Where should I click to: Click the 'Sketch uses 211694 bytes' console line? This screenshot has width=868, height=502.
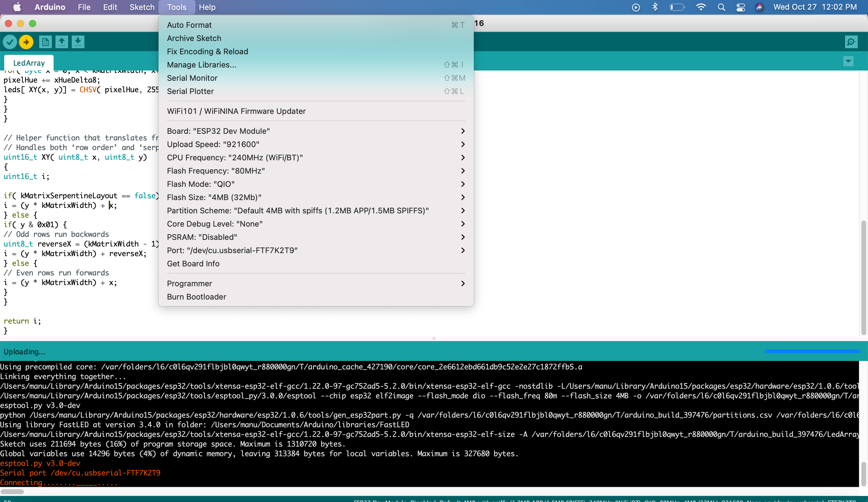tap(173, 444)
